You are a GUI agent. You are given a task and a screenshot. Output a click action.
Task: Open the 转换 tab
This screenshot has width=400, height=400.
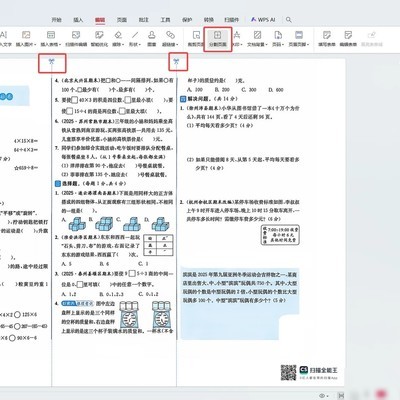point(209,20)
